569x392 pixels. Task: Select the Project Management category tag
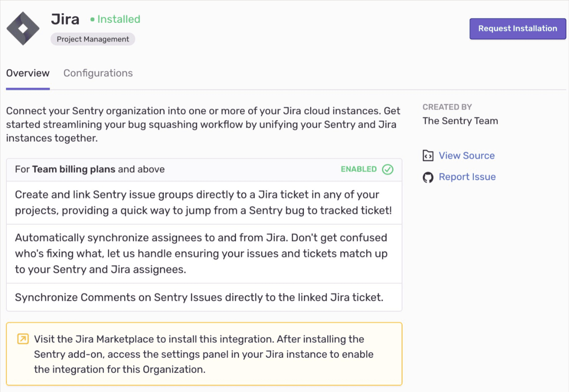(93, 39)
